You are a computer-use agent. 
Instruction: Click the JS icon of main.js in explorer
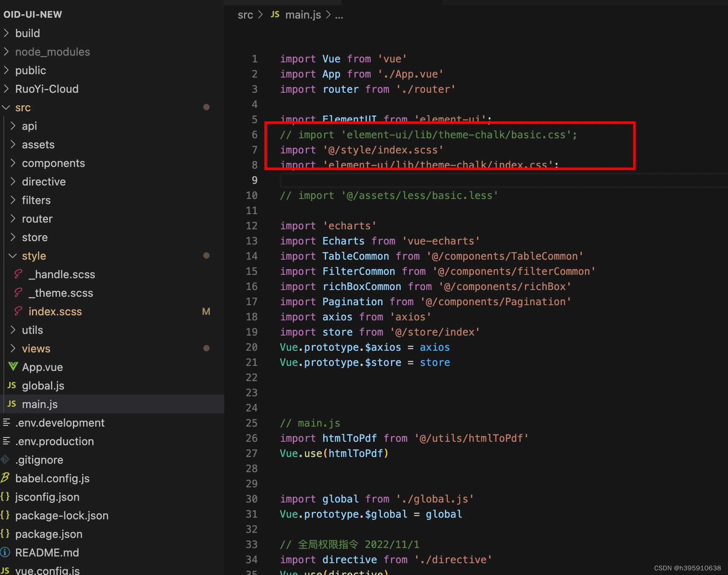coord(12,404)
